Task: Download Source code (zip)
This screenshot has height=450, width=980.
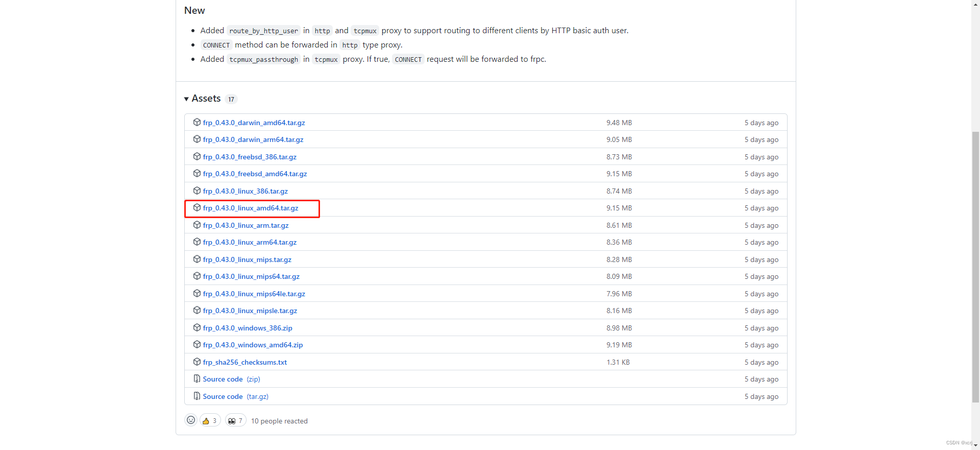Action: click(x=231, y=379)
